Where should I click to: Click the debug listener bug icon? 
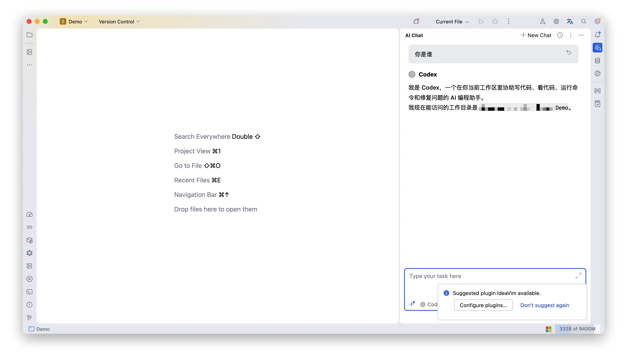click(416, 21)
